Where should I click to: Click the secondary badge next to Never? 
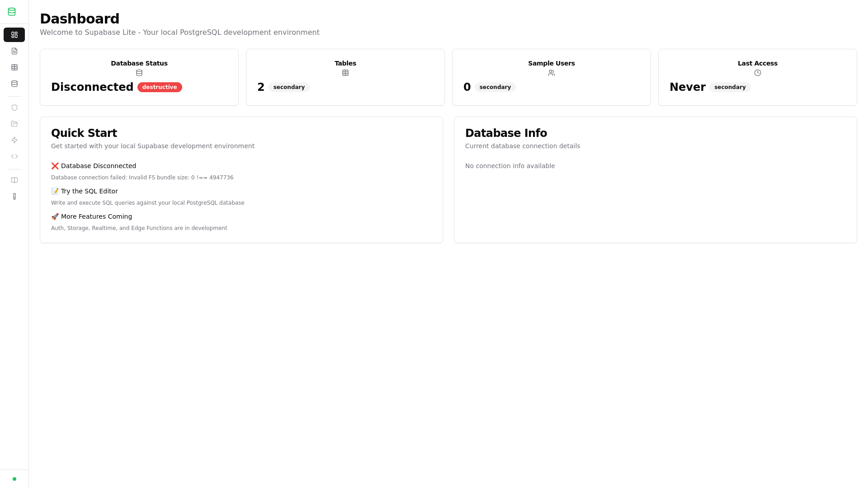point(730,87)
